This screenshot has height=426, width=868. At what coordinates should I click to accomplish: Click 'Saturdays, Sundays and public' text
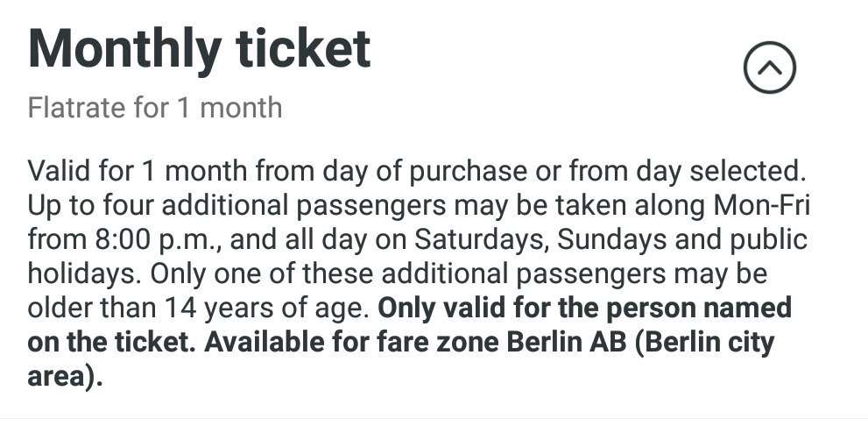pos(610,239)
